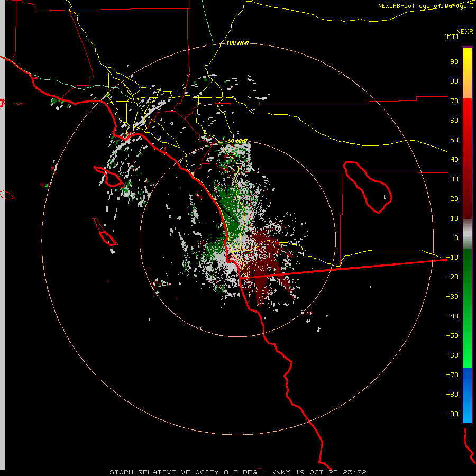Select the 80 value on velocity scale
This screenshot has height=476, width=476.
coord(454,81)
